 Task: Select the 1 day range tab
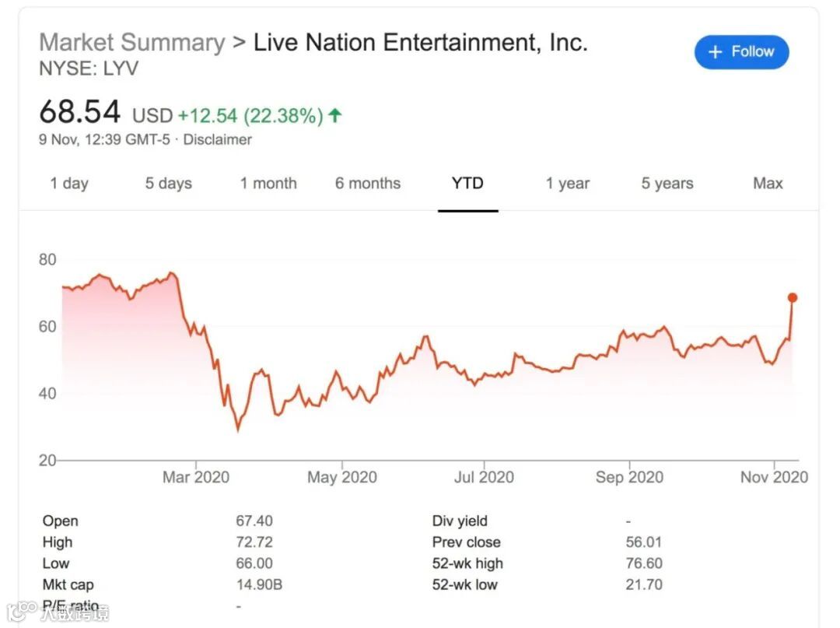(69, 184)
